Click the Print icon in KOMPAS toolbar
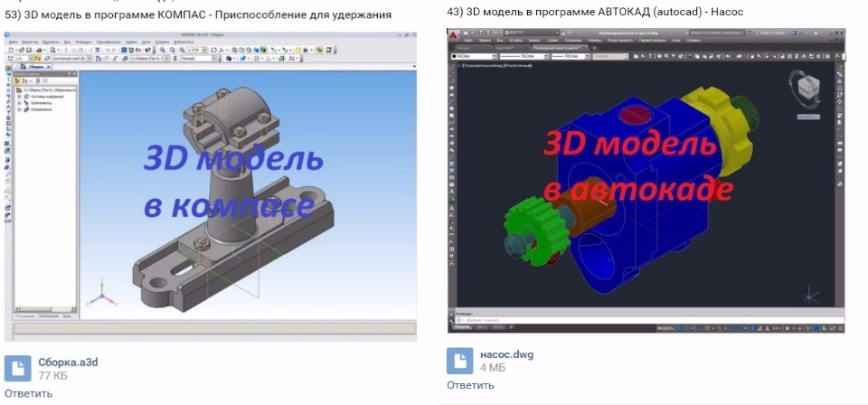 [39, 50]
